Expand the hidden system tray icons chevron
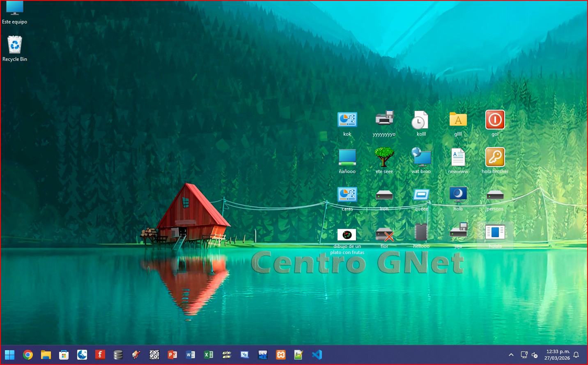This screenshot has height=365, width=588. click(511, 355)
